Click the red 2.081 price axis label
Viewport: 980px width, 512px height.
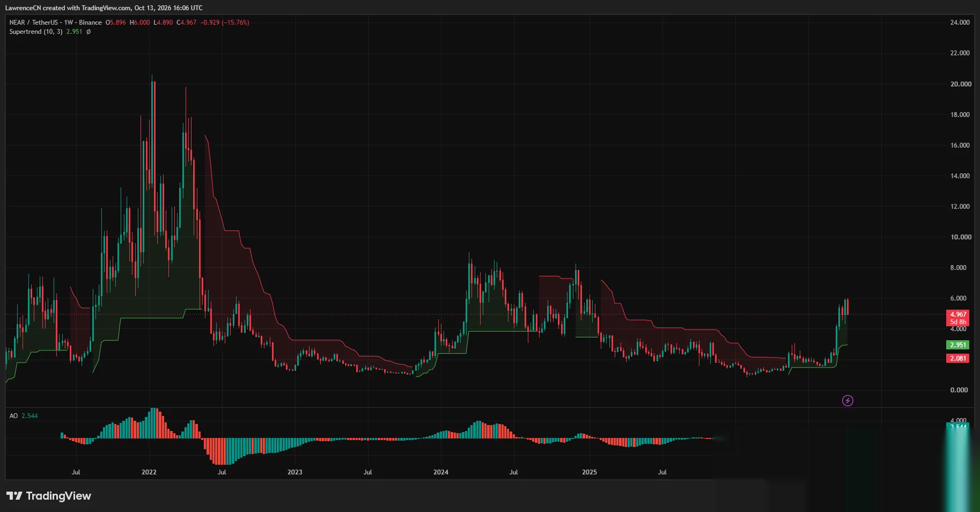click(958, 359)
